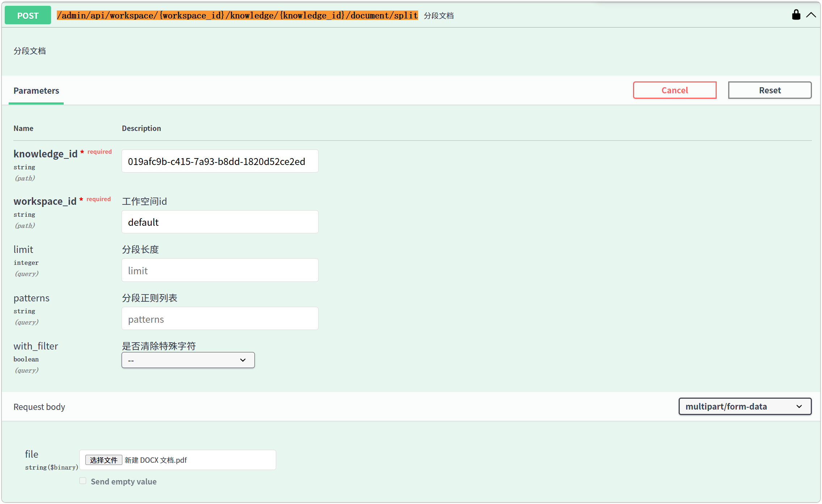Screen dimensions: 822x504
Task: Click the authorization lock icon
Action: 796,15
